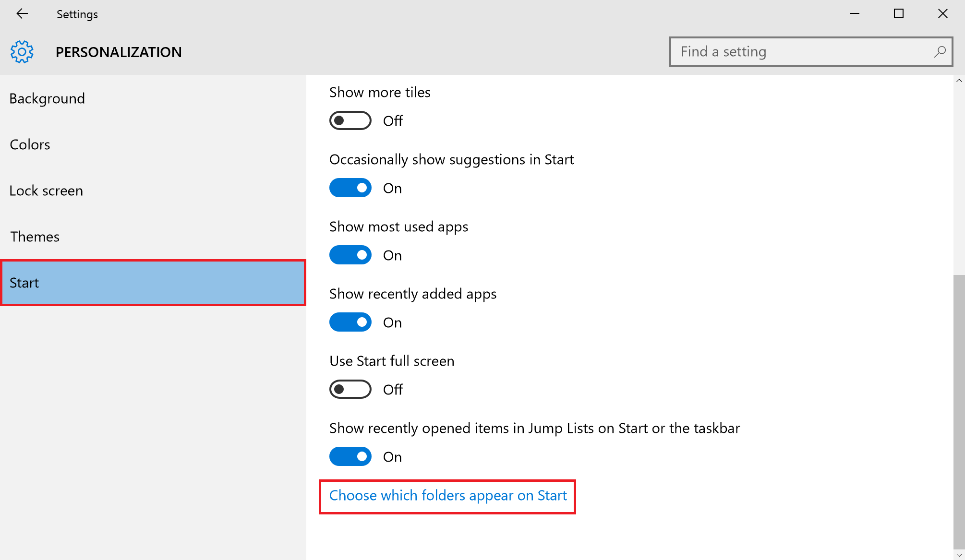
Task: Turn off Show most used apps
Action: 350,255
